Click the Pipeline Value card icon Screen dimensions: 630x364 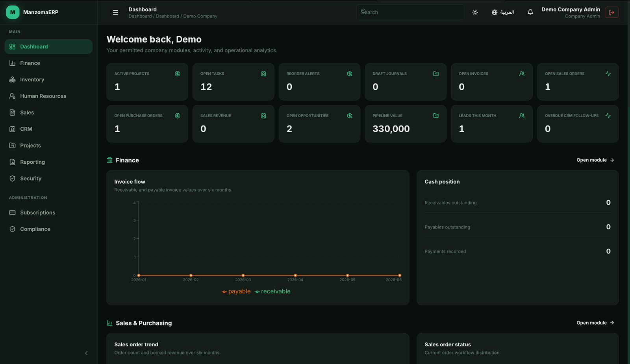tap(436, 116)
